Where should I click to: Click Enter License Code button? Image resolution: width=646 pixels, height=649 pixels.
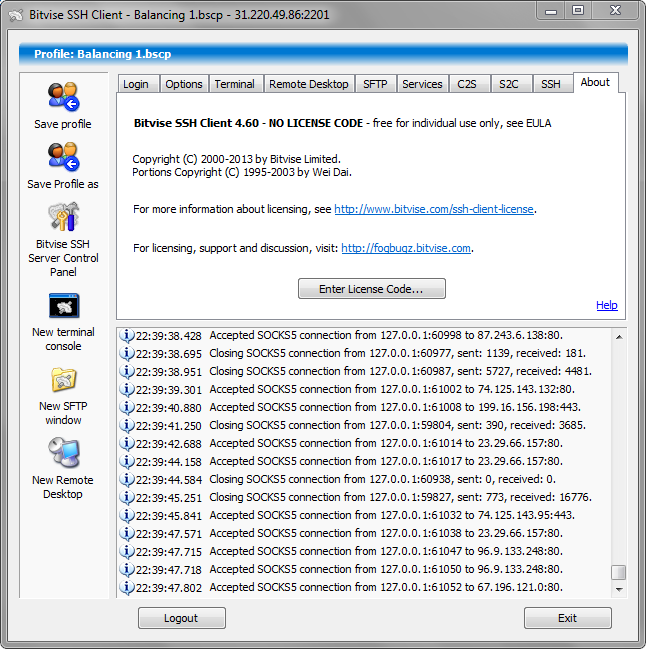coord(372,288)
